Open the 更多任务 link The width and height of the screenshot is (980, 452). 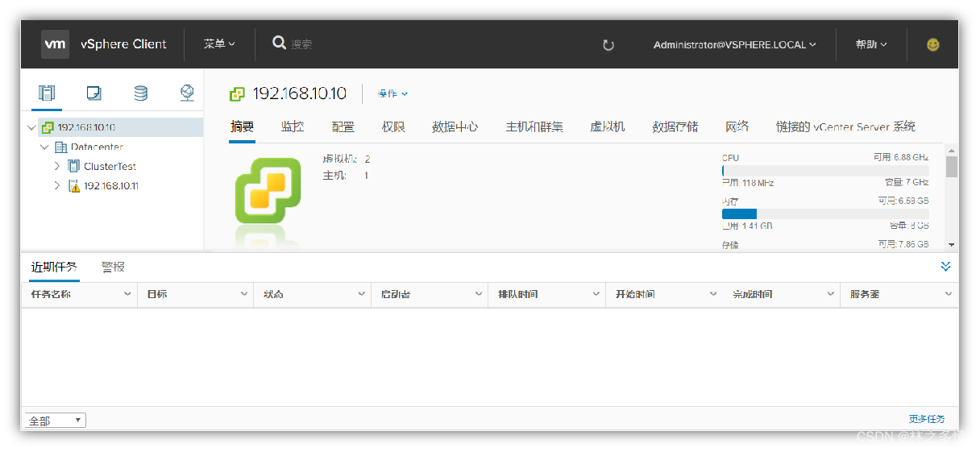927,419
